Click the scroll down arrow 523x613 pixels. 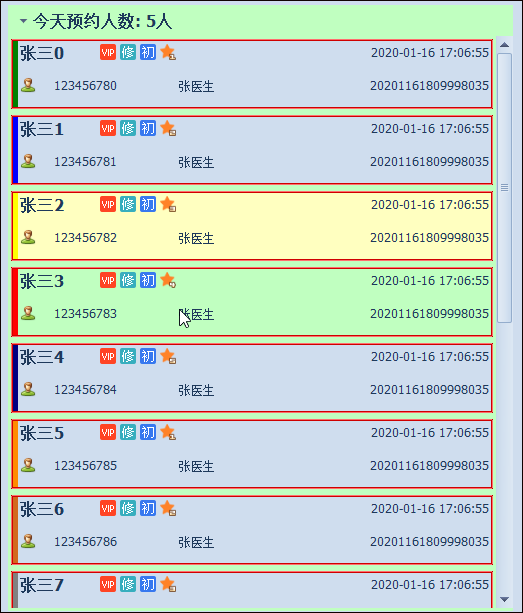[504, 599]
